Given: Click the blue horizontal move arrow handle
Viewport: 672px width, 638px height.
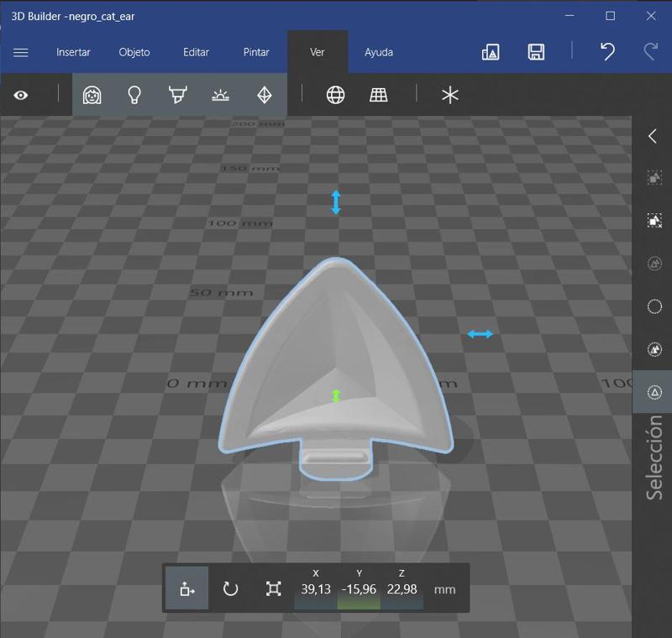Looking at the screenshot, I should pos(480,334).
